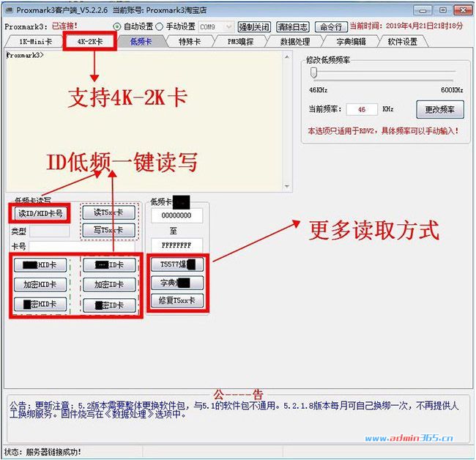Click the console scrollbar down arrow
The width and height of the screenshot is (476, 460).
pyautogui.click(x=287, y=187)
